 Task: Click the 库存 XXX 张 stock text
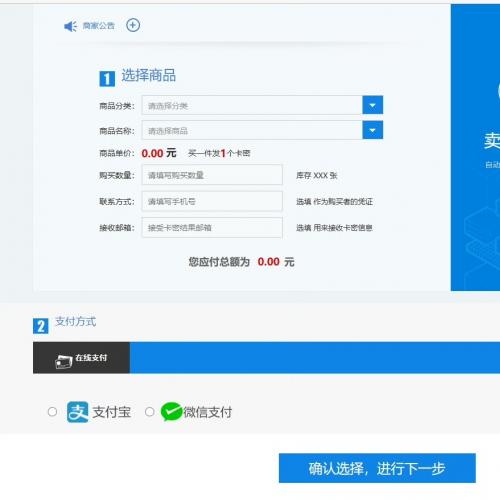click(317, 175)
